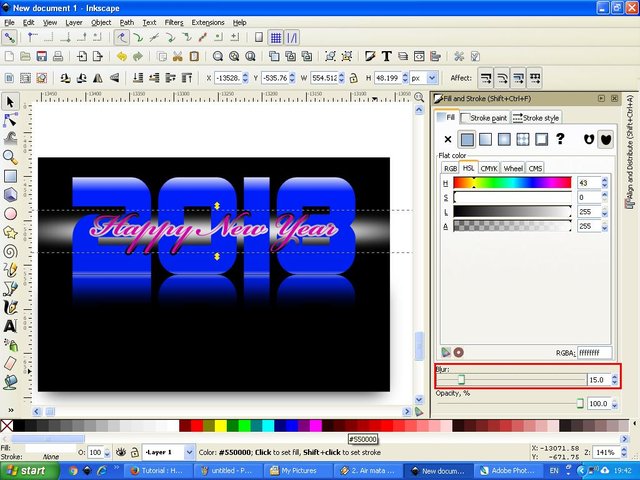Image resolution: width=640 pixels, height=480 pixels.
Task: Select the Spray tool
Action: 10,344
